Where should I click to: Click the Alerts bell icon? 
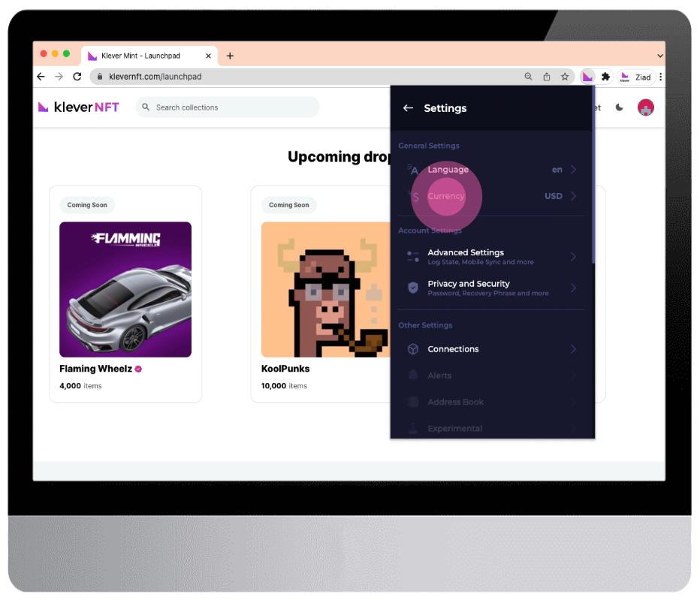(x=412, y=375)
